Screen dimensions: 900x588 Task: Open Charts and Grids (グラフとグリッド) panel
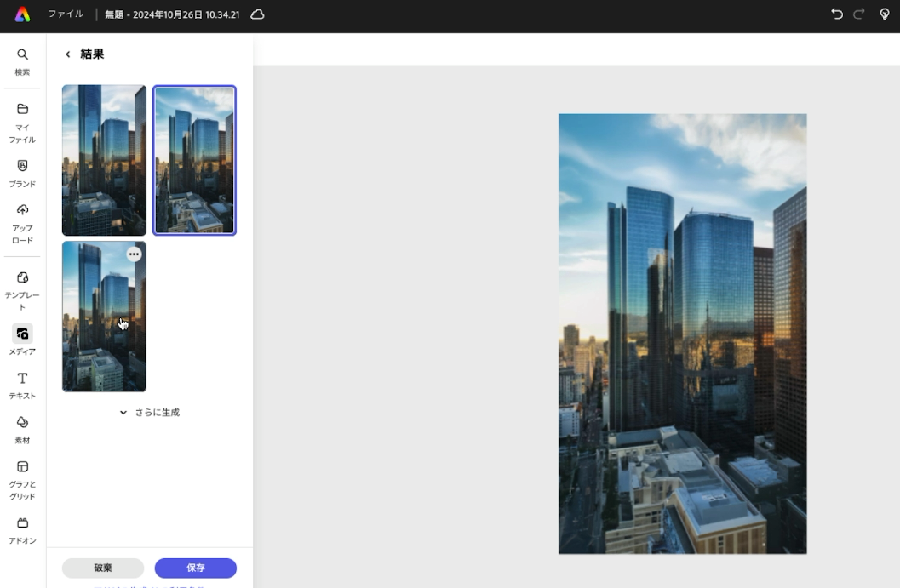click(x=22, y=478)
